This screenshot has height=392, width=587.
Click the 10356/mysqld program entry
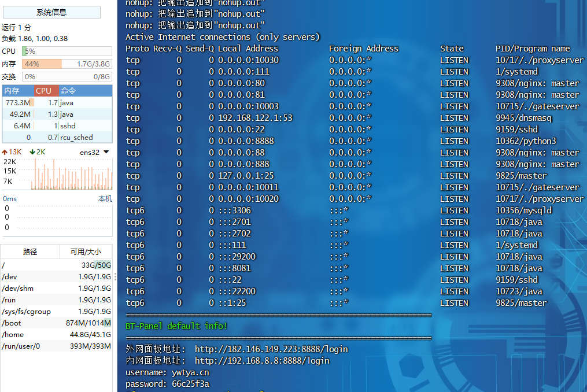coord(524,210)
